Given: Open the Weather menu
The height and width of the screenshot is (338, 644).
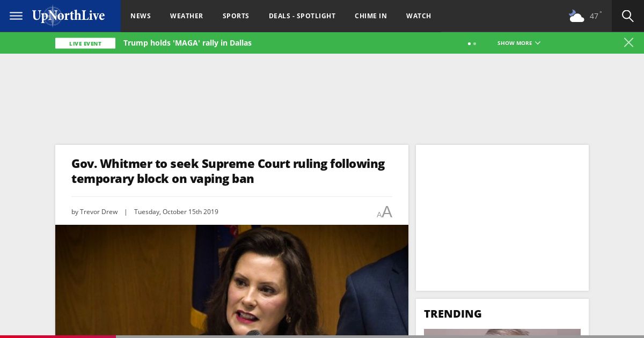Looking at the screenshot, I should 187,16.
